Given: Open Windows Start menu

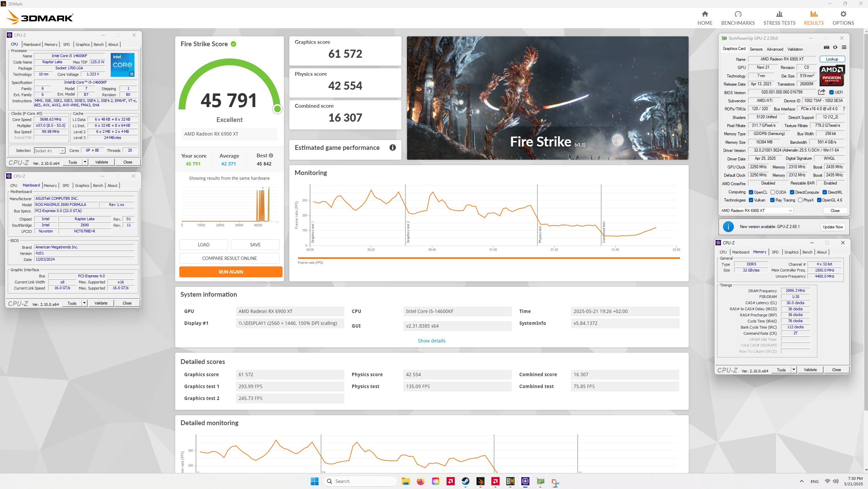Looking at the screenshot, I should 314,481.
